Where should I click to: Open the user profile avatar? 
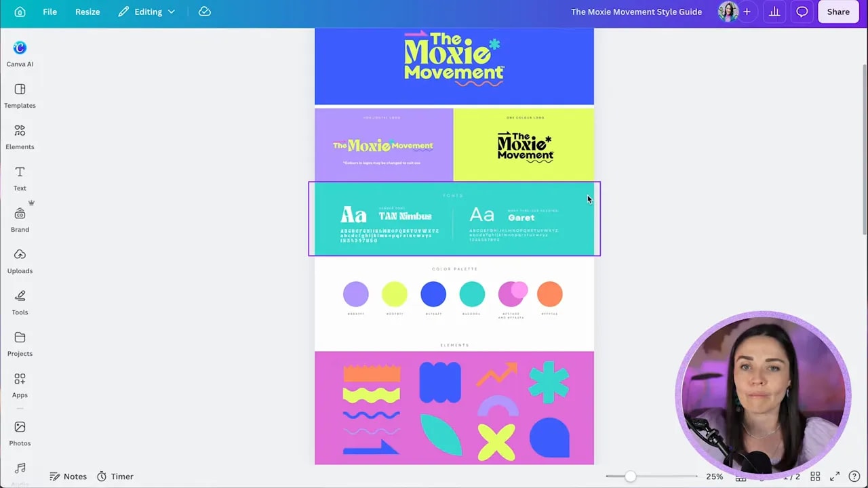728,12
